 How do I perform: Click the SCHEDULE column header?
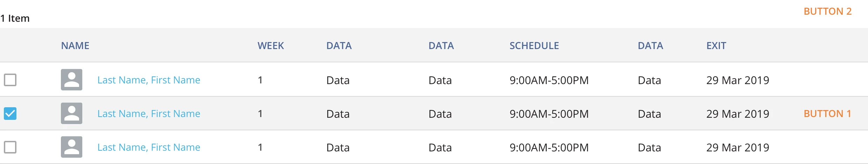point(534,46)
